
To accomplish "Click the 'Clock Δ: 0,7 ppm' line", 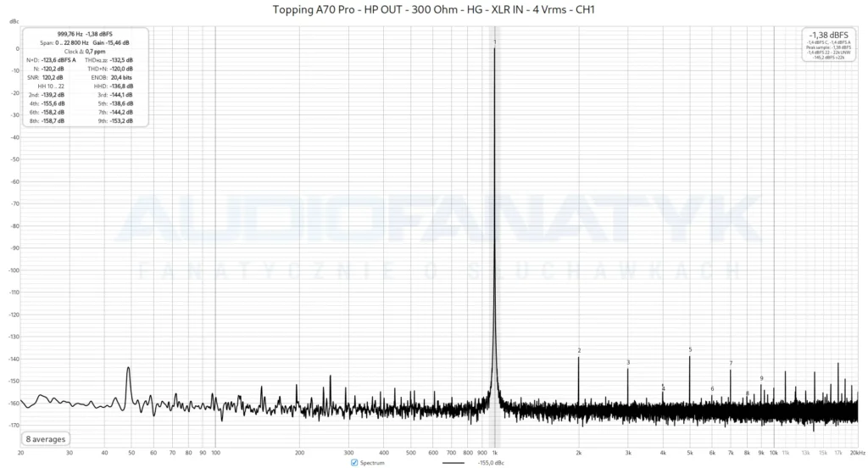I will click(x=84, y=52).
